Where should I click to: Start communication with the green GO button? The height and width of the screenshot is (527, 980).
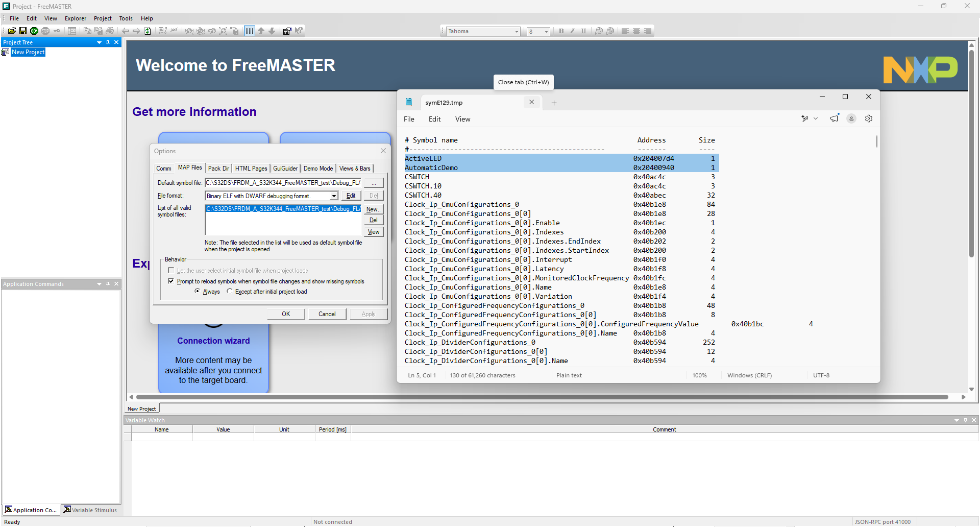[34, 31]
